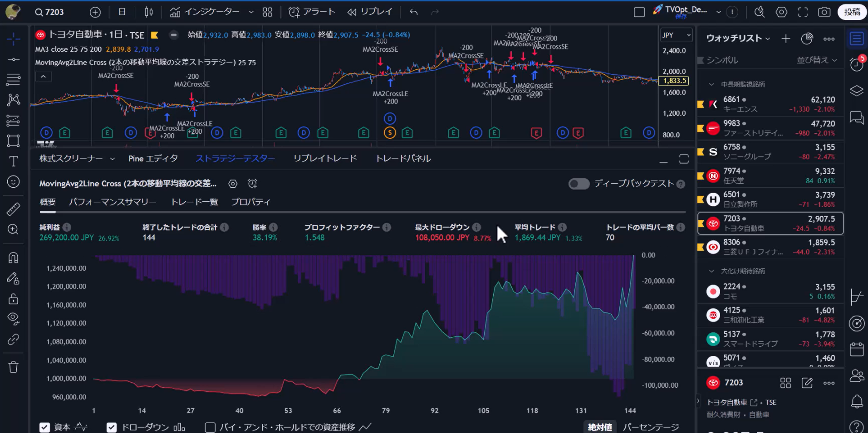Take a chart snapshot with camera
This screenshot has height=433, width=868.
click(824, 12)
